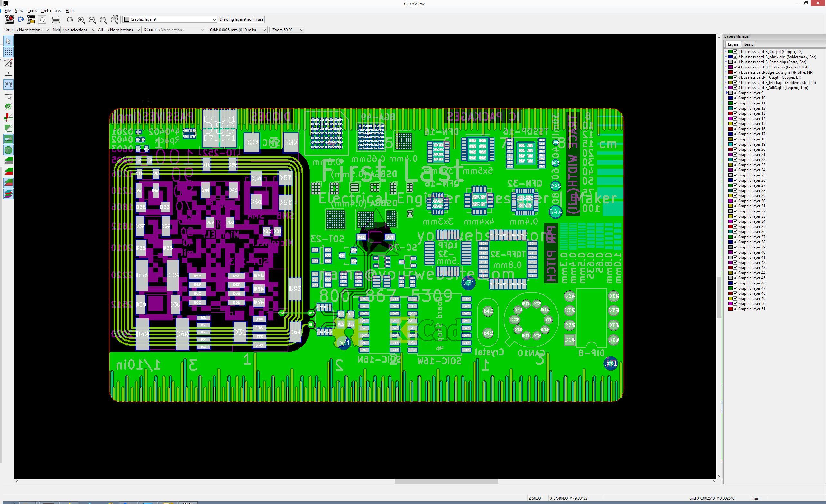Uncheck business card-B_Cu.gbl layer visibility
The width and height of the screenshot is (826, 504).
pyautogui.click(x=735, y=52)
